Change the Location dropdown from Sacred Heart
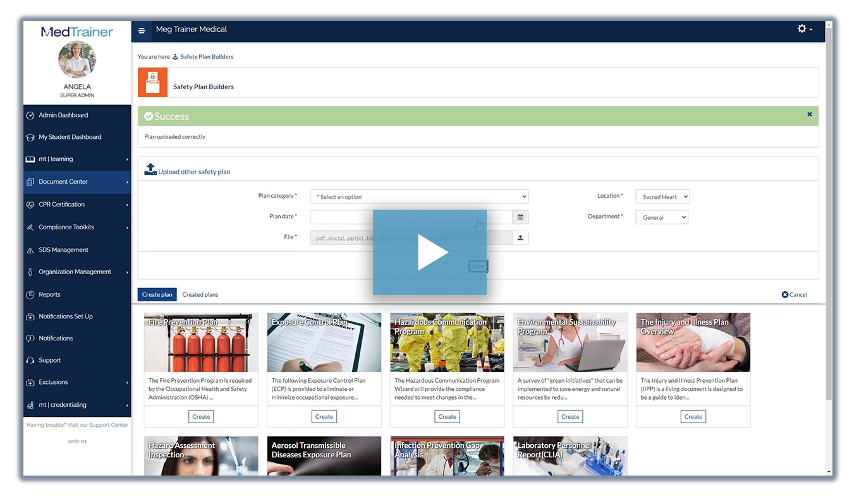859x504 pixels. (662, 196)
